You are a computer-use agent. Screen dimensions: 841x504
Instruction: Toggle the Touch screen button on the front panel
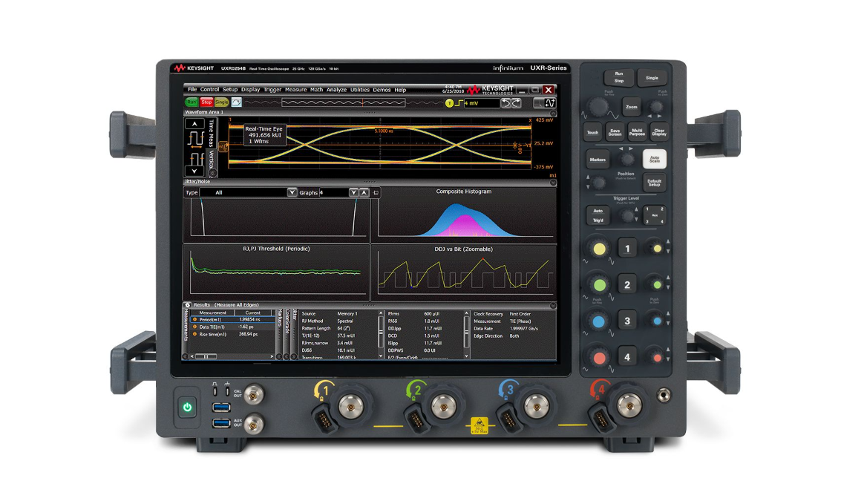(592, 131)
